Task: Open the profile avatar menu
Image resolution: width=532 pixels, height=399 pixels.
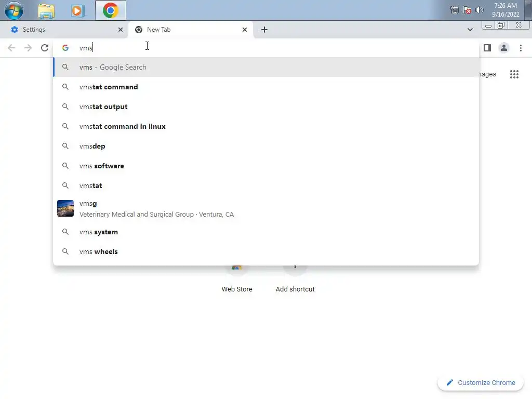Action: point(504,48)
